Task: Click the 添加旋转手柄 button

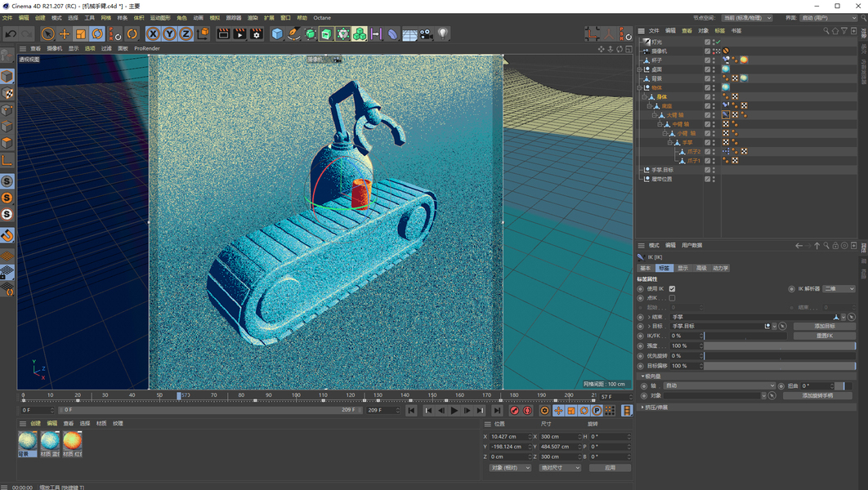Action: click(x=817, y=395)
